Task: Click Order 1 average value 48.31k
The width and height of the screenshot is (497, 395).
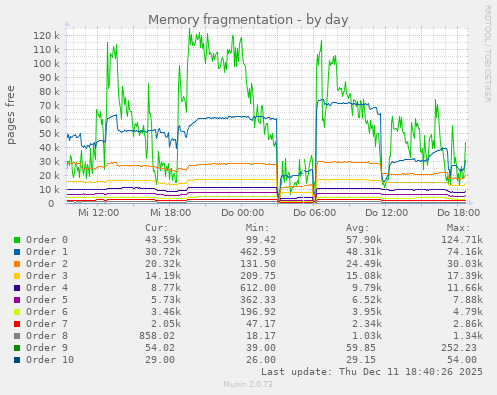Action: (x=364, y=252)
